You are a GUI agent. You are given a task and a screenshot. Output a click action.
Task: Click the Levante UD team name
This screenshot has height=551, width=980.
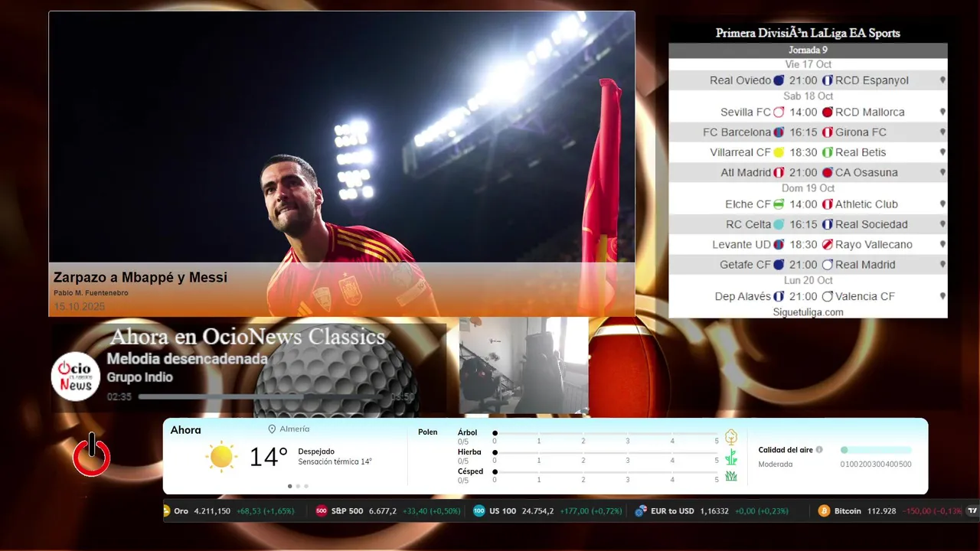[741, 245]
